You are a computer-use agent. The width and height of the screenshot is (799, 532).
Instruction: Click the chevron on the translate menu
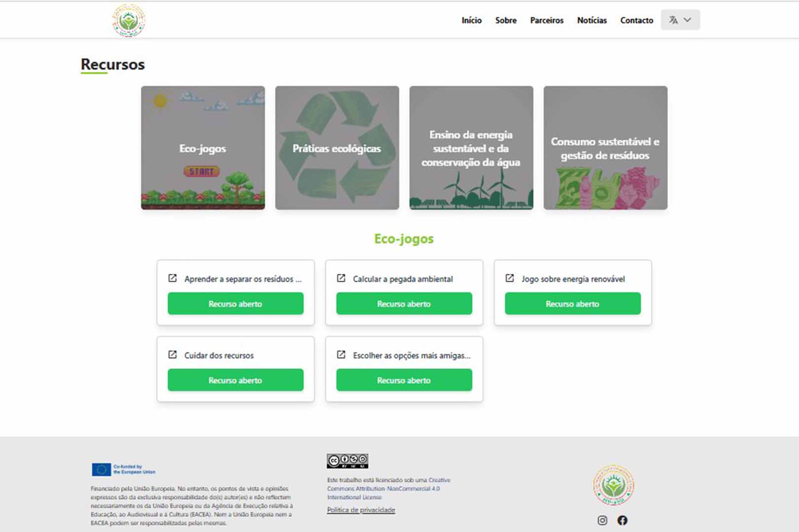pyautogui.click(x=687, y=20)
